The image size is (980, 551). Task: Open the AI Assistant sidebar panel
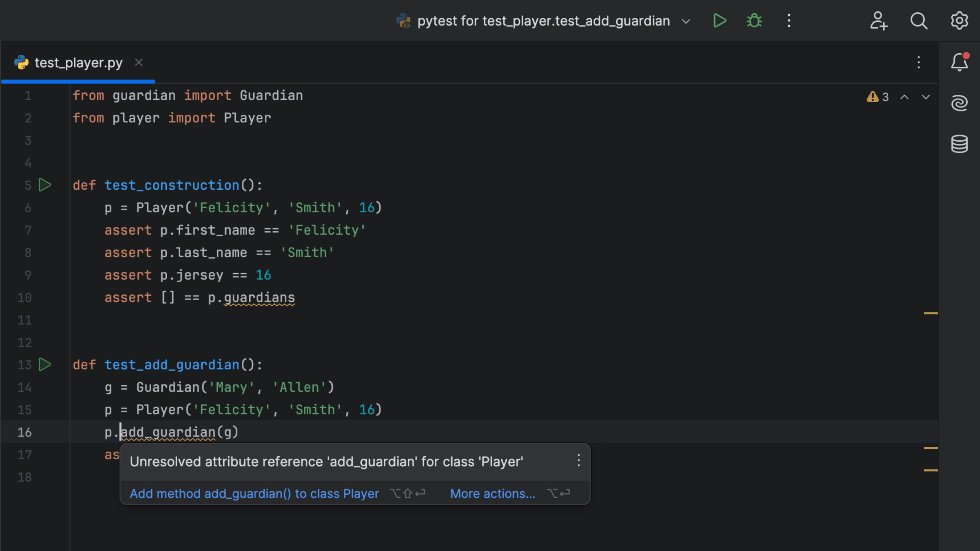960,103
